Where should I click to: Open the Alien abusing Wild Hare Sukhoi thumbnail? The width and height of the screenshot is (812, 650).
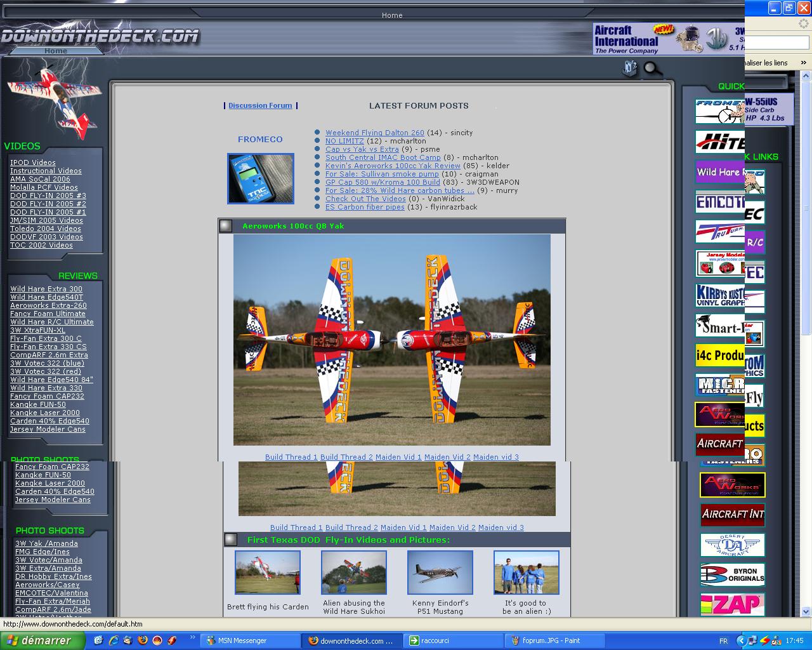pos(354,573)
